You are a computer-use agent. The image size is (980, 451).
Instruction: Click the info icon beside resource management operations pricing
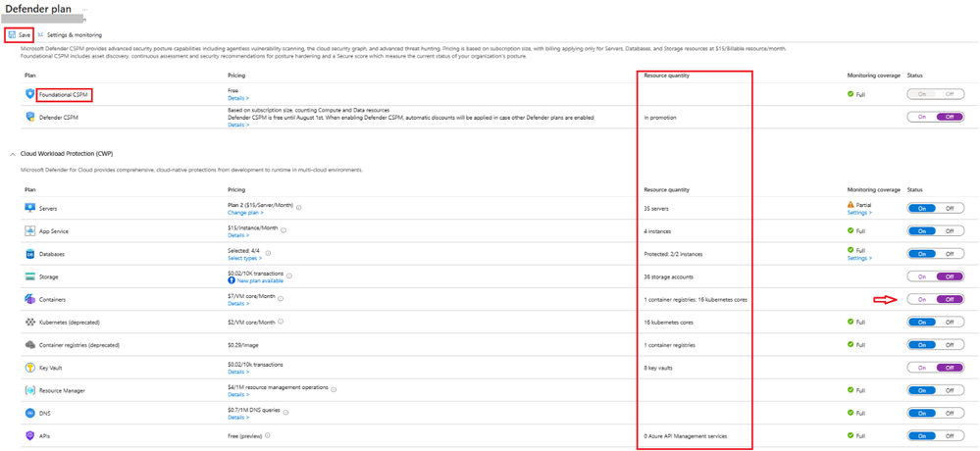[334, 388]
